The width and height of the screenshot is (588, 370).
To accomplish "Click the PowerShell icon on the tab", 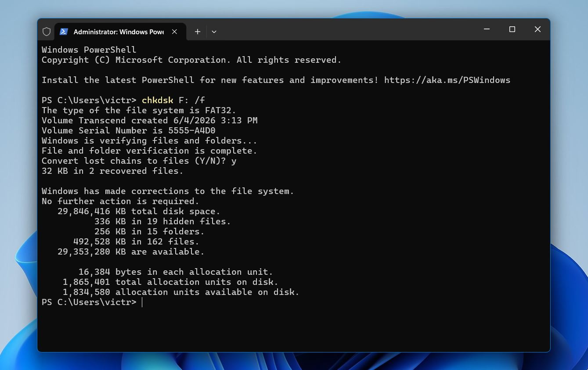I will (x=64, y=32).
